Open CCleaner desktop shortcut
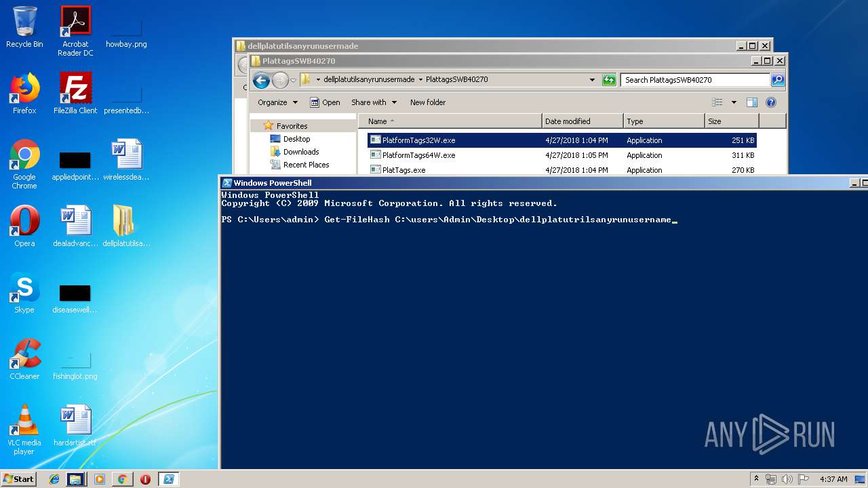This screenshot has height=488, width=868. pyautogui.click(x=24, y=359)
